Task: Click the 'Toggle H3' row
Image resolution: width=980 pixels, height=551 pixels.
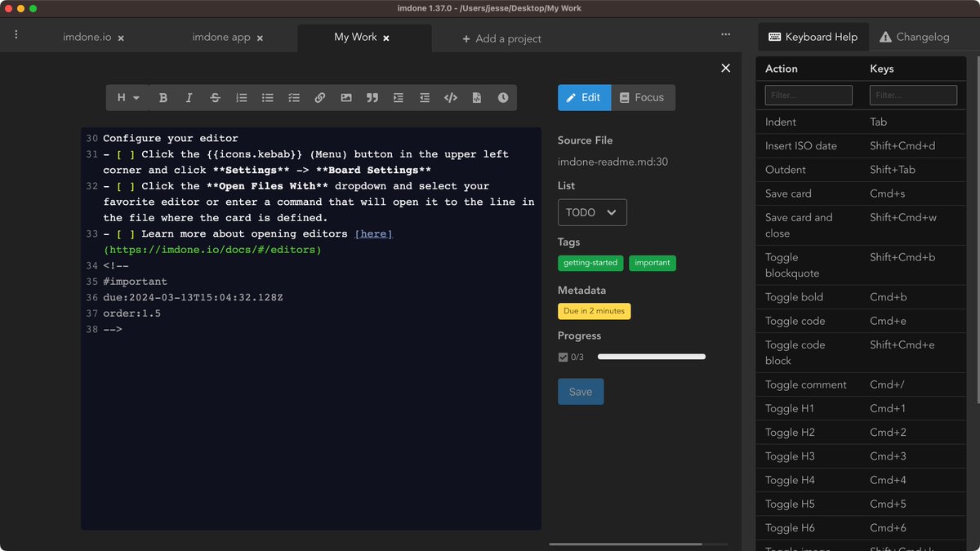Action: pyautogui.click(x=861, y=456)
